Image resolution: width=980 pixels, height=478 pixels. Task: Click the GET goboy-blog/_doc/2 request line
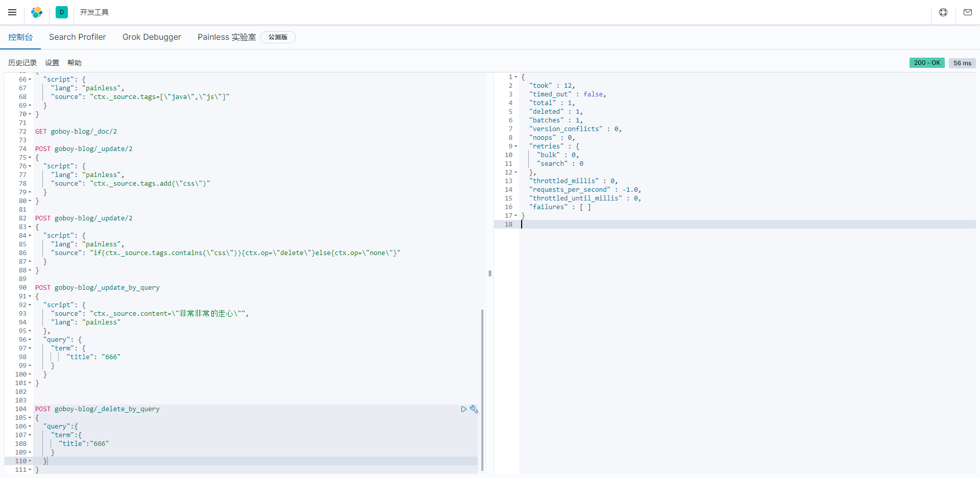pyautogui.click(x=76, y=132)
